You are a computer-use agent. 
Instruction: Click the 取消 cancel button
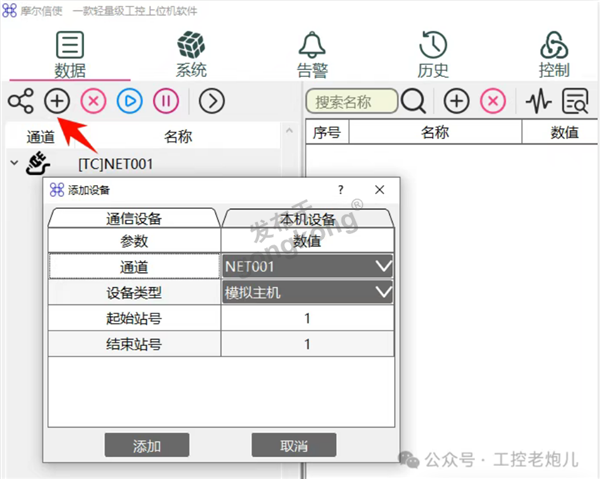pos(293,445)
